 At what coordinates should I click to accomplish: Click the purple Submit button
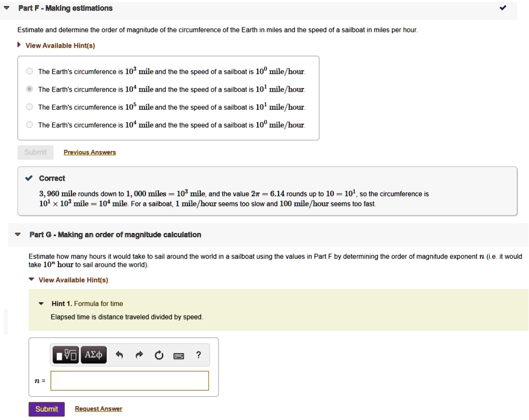[x=47, y=409]
